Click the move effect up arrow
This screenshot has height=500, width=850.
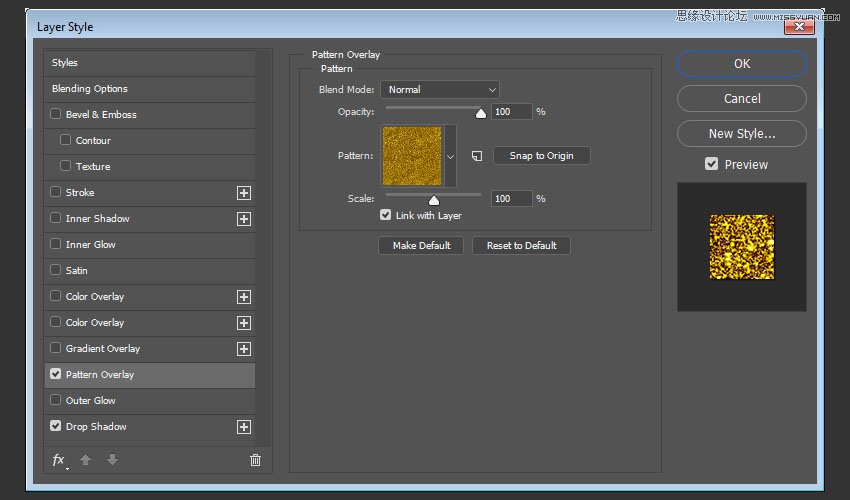point(87,460)
